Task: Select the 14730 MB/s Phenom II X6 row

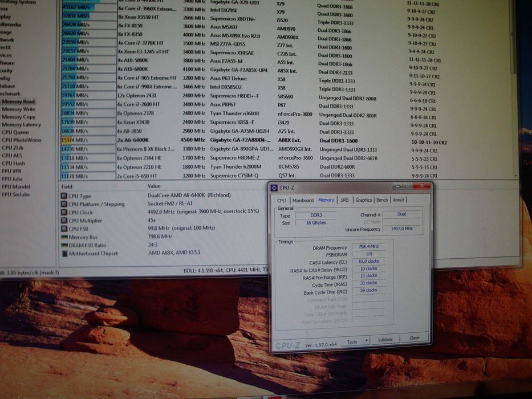Action: pos(249,149)
